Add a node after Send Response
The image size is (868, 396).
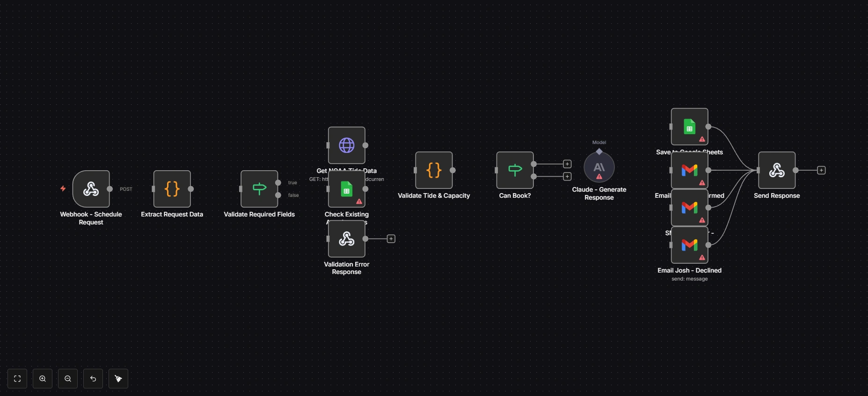coord(821,170)
